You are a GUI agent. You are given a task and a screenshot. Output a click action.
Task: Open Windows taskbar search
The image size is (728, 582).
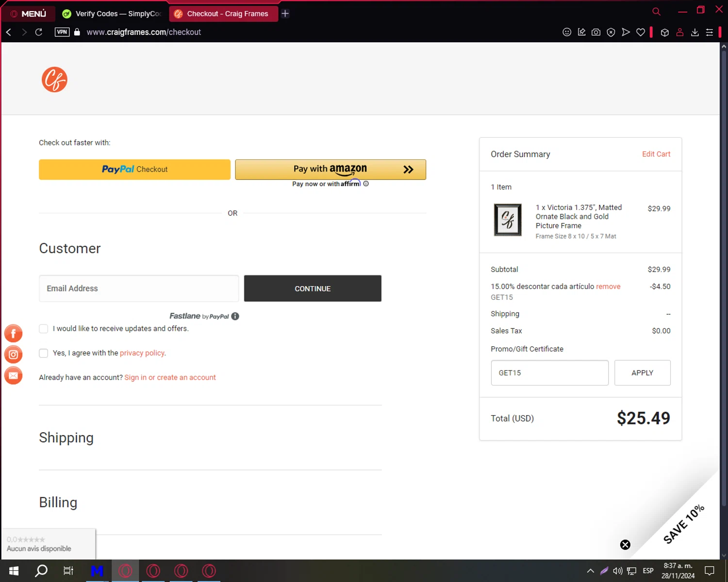pos(41,571)
